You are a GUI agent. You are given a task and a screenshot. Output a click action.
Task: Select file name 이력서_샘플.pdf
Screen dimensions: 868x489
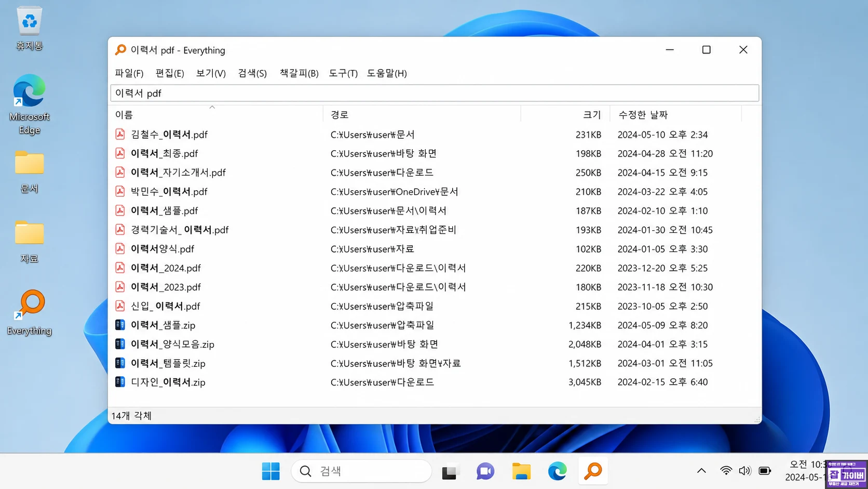[165, 211]
